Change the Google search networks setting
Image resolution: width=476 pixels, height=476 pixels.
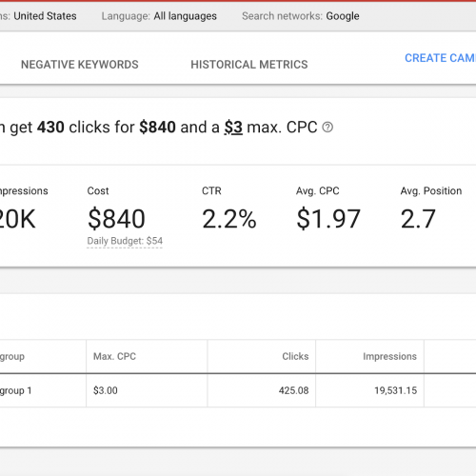tap(343, 16)
